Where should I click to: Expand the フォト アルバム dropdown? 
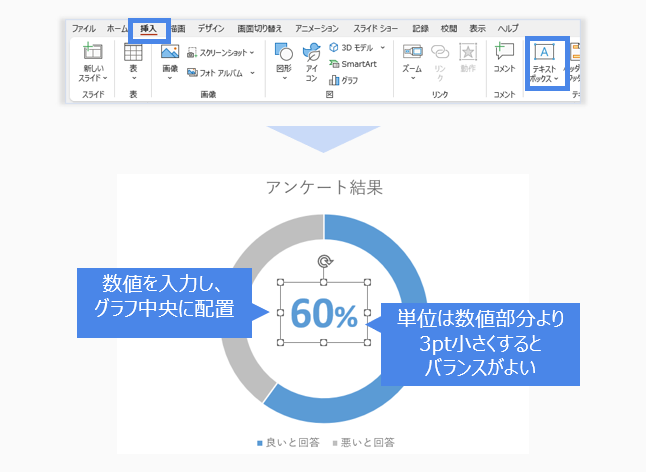[x=252, y=72]
